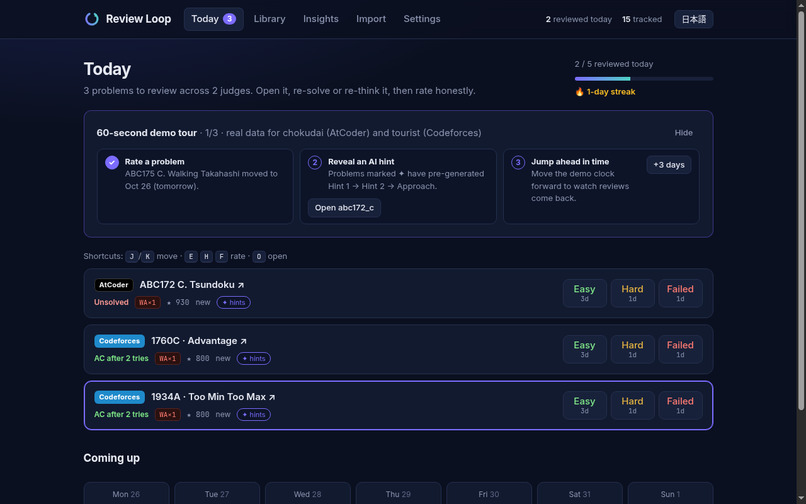Image resolution: width=806 pixels, height=504 pixels.
Task: Click the Coming up heading
Action: pyautogui.click(x=112, y=458)
